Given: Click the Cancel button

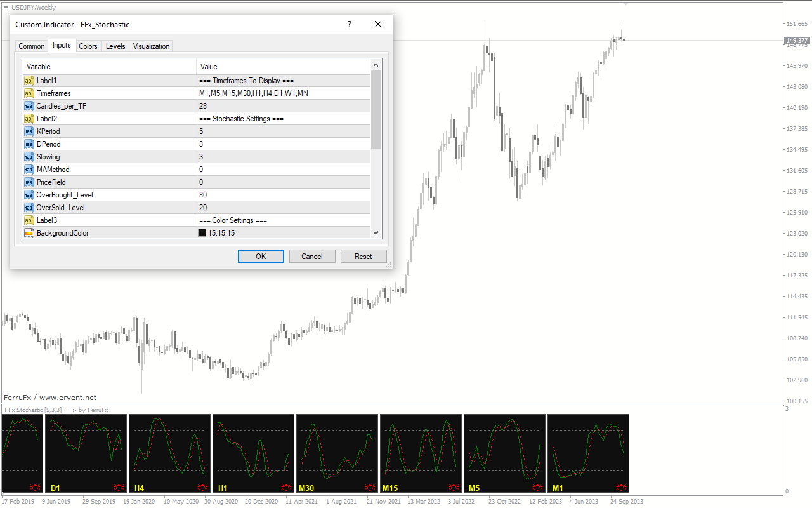Looking at the screenshot, I should [312, 257].
